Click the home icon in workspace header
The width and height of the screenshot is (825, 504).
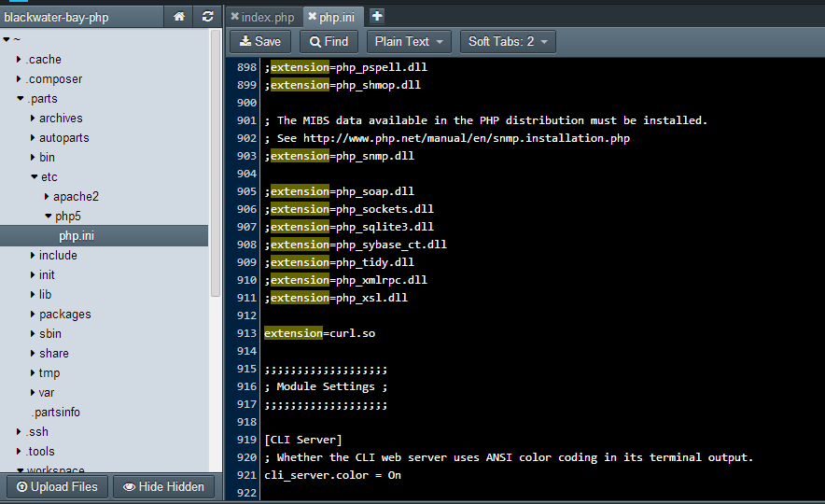[x=179, y=17]
